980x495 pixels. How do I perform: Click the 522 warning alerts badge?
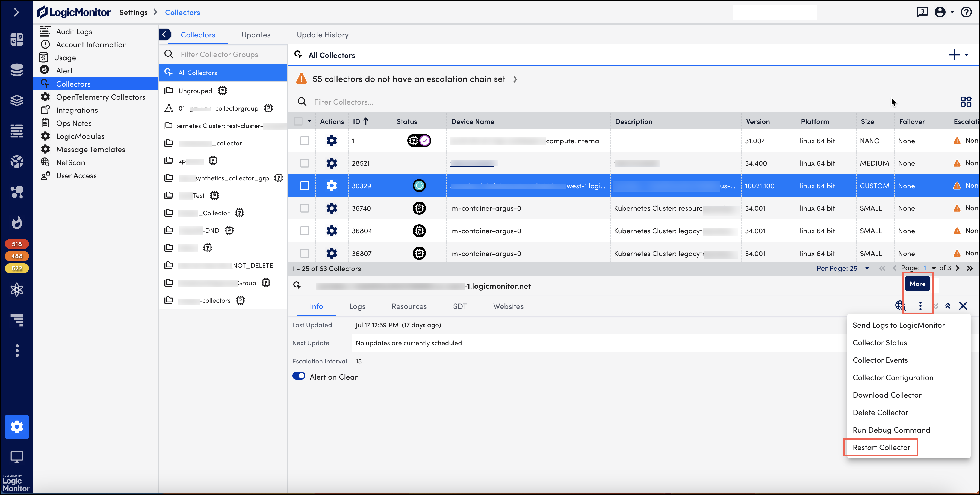pos(17,269)
